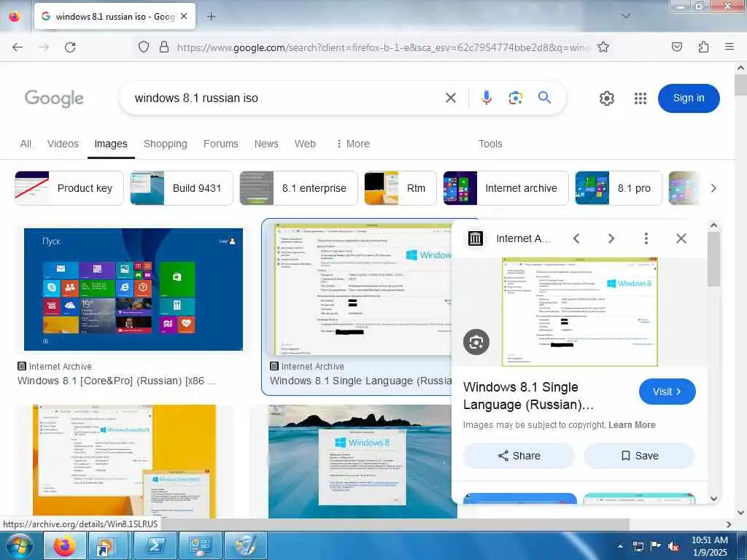
Task: Open preview panel more options menu
Action: 646,238
